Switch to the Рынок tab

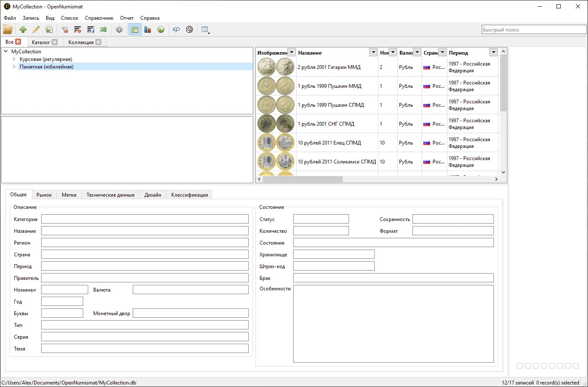[x=44, y=195]
